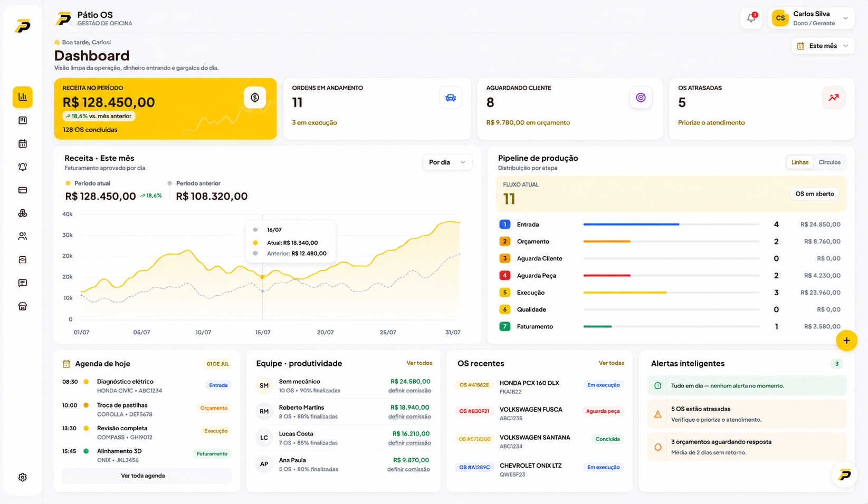This screenshot has width=868, height=504.
Task: Open the OS #57DD00 badge
Action: coord(474,439)
